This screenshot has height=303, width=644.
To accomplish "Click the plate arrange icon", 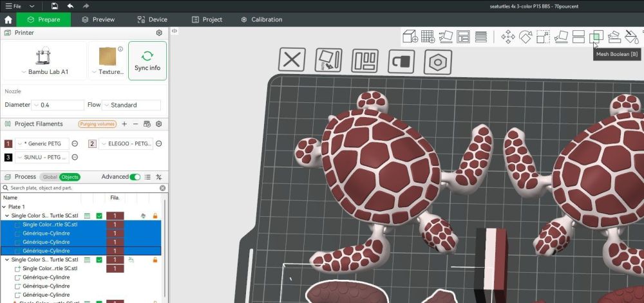I will click(x=365, y=60).
